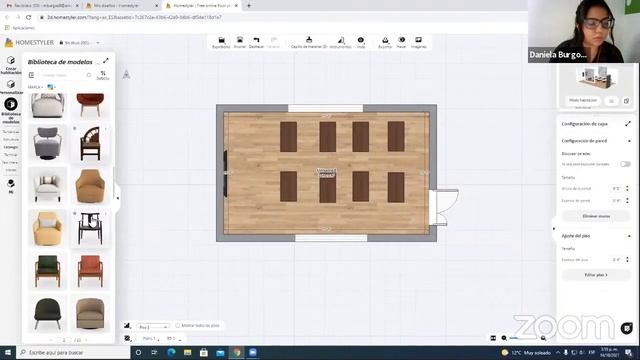Click the render toolbar icon
This screenshot has width=640, height=360.
pyautogui.click(x=402, y=42)
